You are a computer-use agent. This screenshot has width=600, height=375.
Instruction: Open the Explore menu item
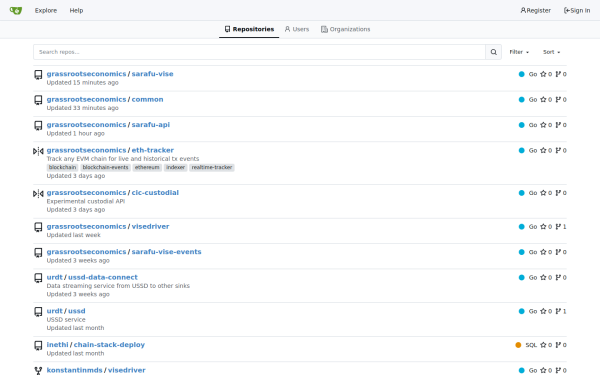46,10
